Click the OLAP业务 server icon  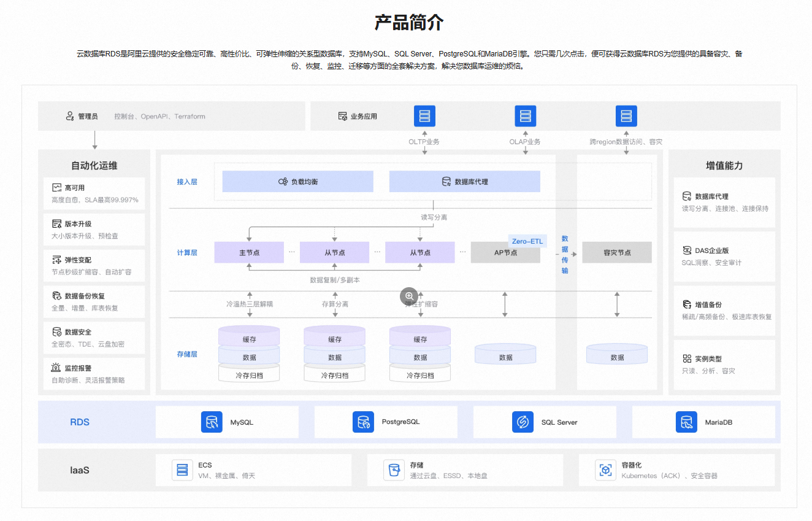[x=526, y=116]
